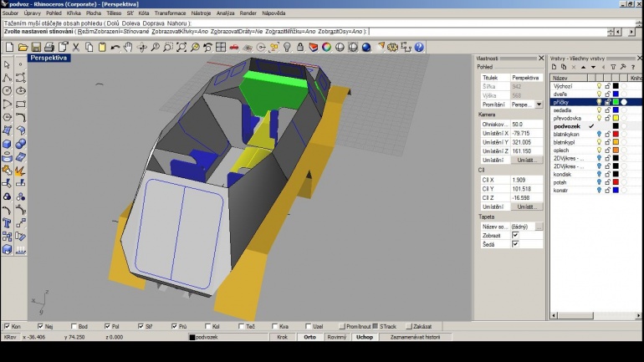This screenshot has height=362, width=644.
Task: Open the Soubor menu
Action: 10,13
